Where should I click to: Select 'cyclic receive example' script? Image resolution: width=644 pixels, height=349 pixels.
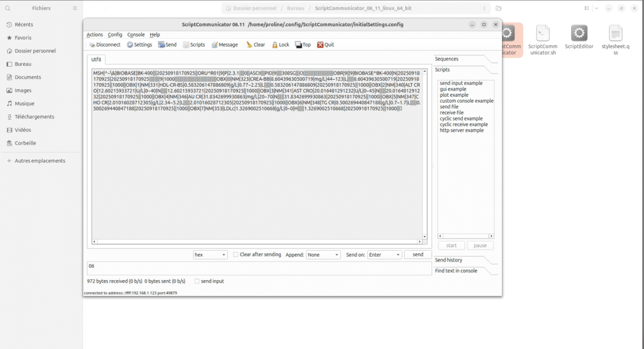[x=464, y=125]
